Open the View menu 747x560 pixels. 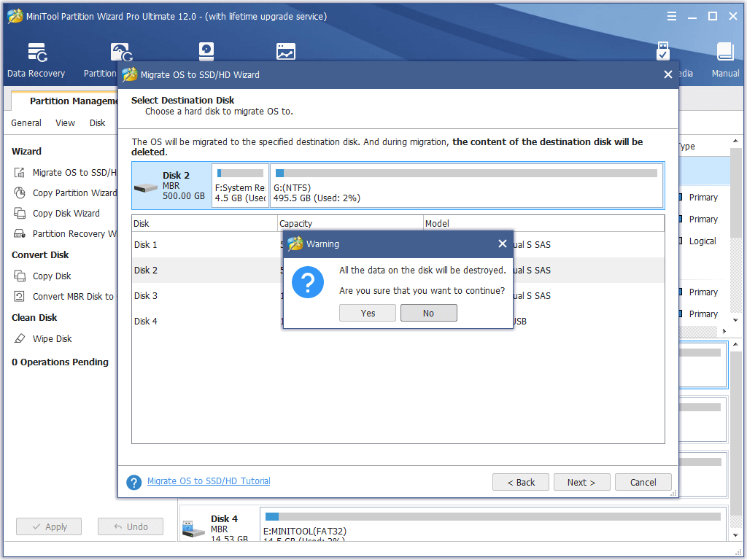point(65,122)
